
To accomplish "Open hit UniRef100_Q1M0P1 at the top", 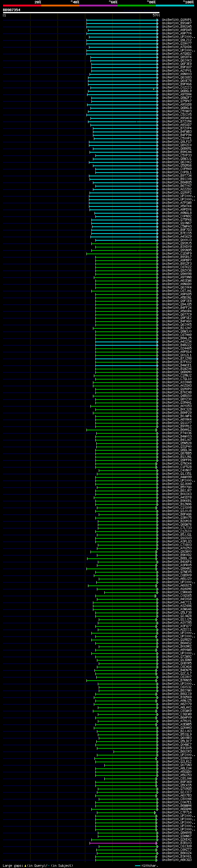I will pos(176,20).
